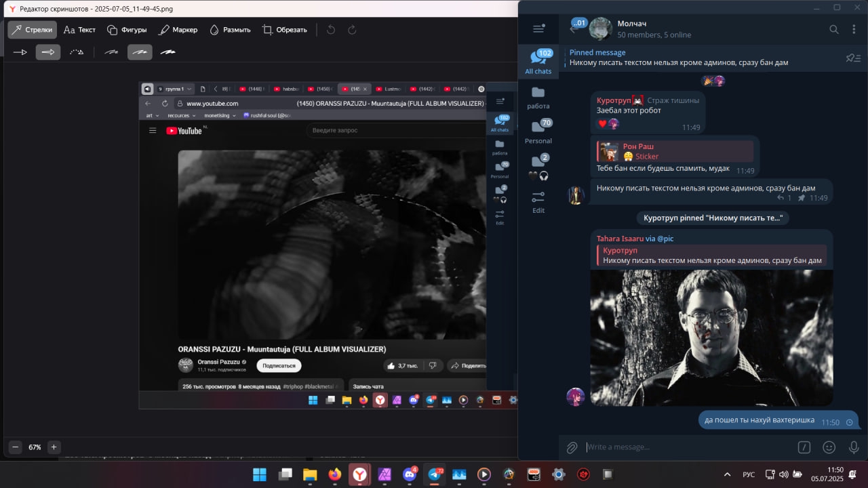
Task: Click the Куротруп sender name at top
Action: [613, 100]
